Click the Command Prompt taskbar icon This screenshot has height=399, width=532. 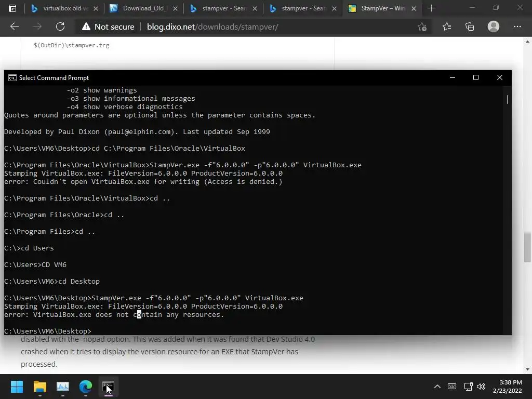[108, 387]
